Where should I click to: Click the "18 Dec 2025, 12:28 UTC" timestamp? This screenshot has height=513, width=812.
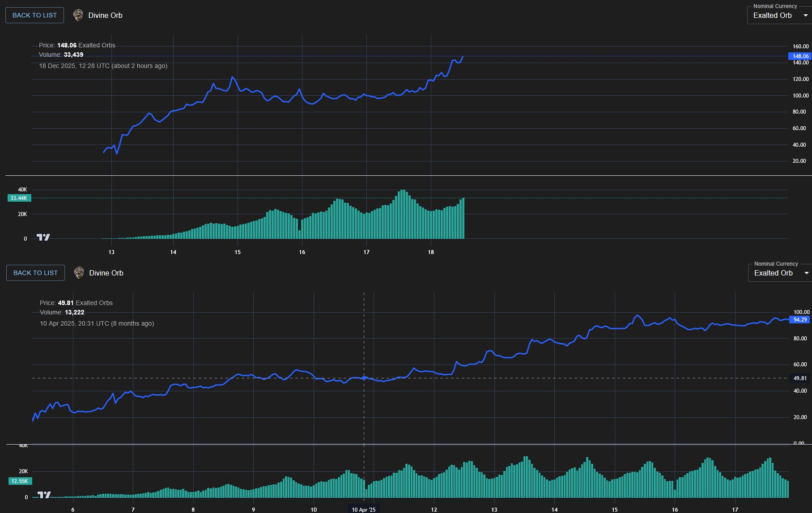tap(103, 66)
